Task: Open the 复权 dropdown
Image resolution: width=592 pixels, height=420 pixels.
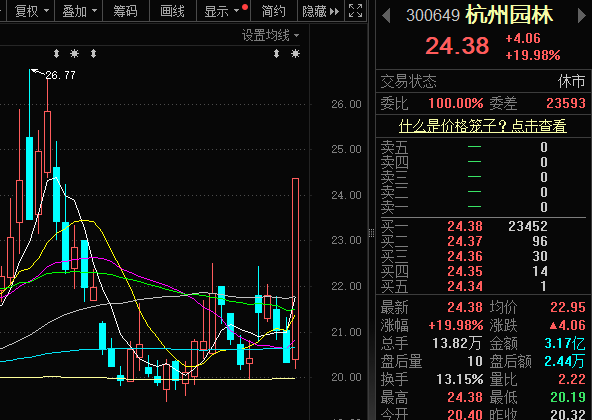Action: [31, 11]
